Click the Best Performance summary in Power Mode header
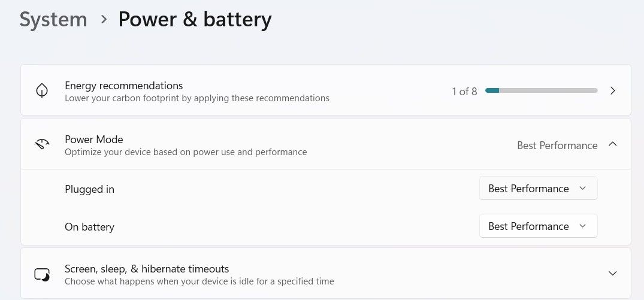The width and height of the screenshot is (644, 300). 557,146
